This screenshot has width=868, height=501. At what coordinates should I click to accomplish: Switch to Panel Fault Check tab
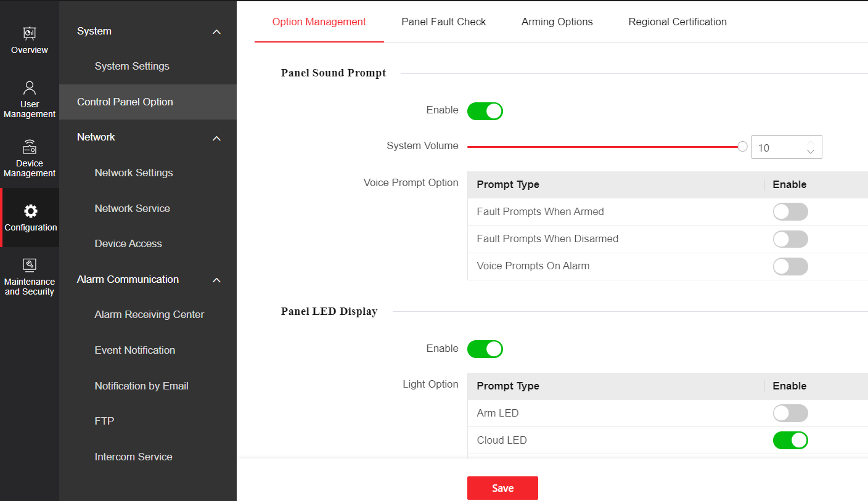point(443,22)
